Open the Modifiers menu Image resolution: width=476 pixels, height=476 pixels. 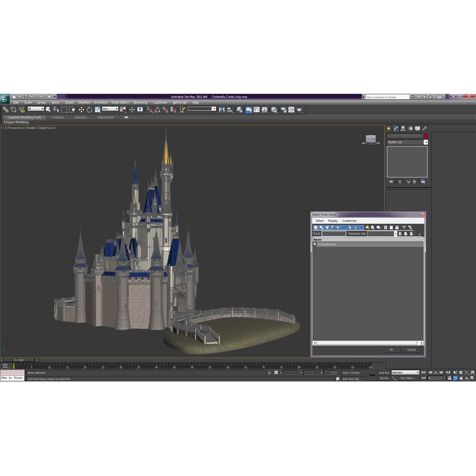(84, 103)
